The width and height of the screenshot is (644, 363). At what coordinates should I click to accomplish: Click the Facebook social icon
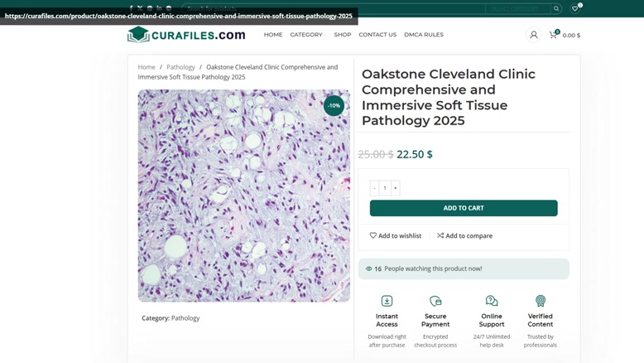tap(131, 7)
